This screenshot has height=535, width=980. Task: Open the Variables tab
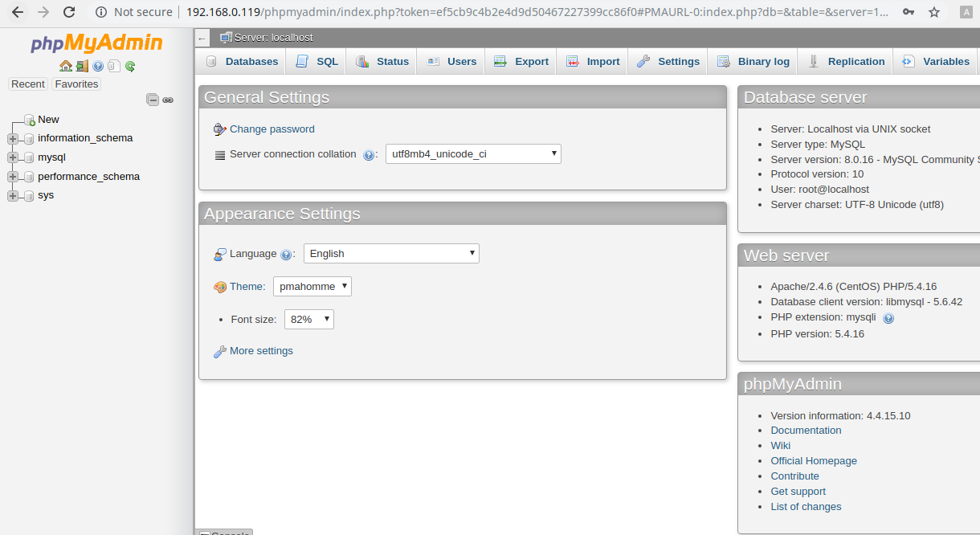936,62
